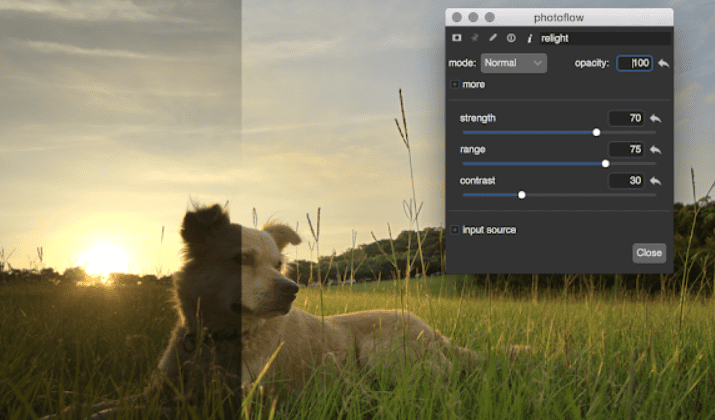The height and width of the screenshot is (420, 715).
Task: Click the 'range' label
Action: click(472, 150)
